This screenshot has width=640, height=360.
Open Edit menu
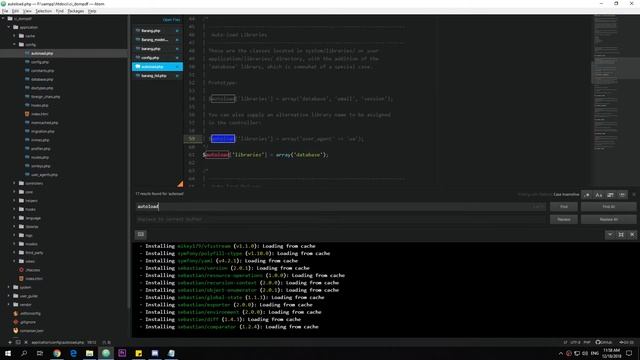pyautogui.click(x=15, y=11)
